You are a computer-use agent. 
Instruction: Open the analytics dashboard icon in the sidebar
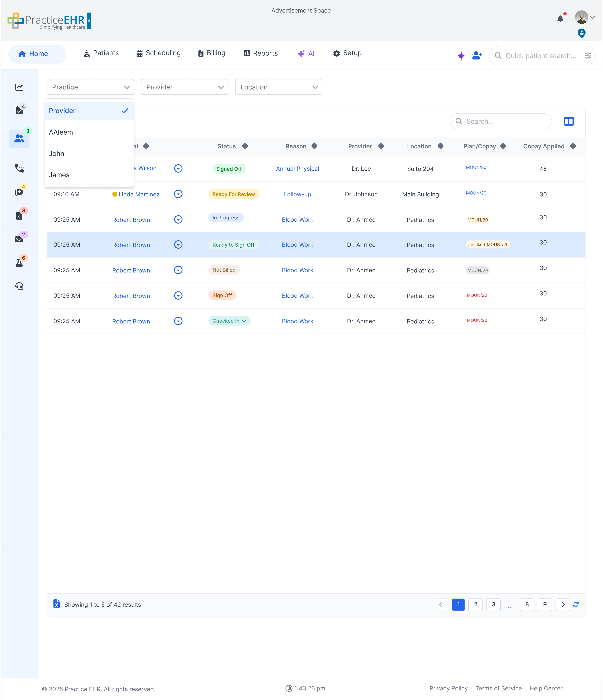[x=19, y=87]
